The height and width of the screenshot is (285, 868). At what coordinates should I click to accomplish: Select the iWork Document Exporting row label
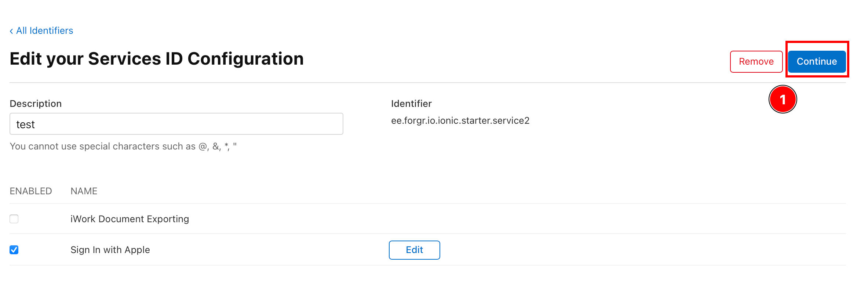pyautogui.click(x=130, y=219)
